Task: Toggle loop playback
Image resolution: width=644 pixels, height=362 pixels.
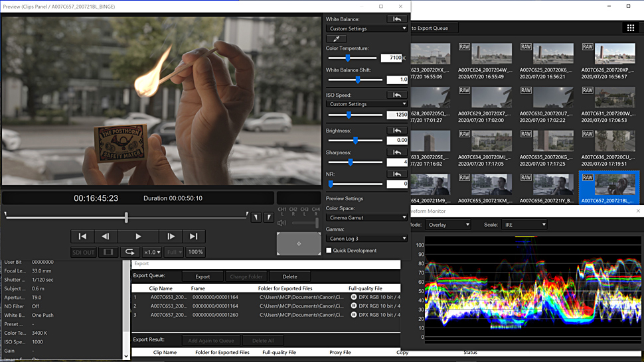Action: point(129,252)
